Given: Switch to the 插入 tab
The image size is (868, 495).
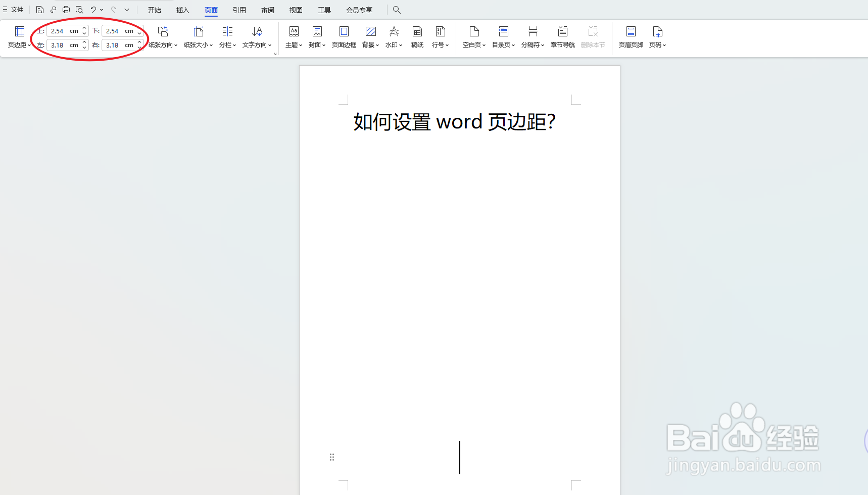Looking at the screenshot, I should pyautogui.click(x=183, y=10).
